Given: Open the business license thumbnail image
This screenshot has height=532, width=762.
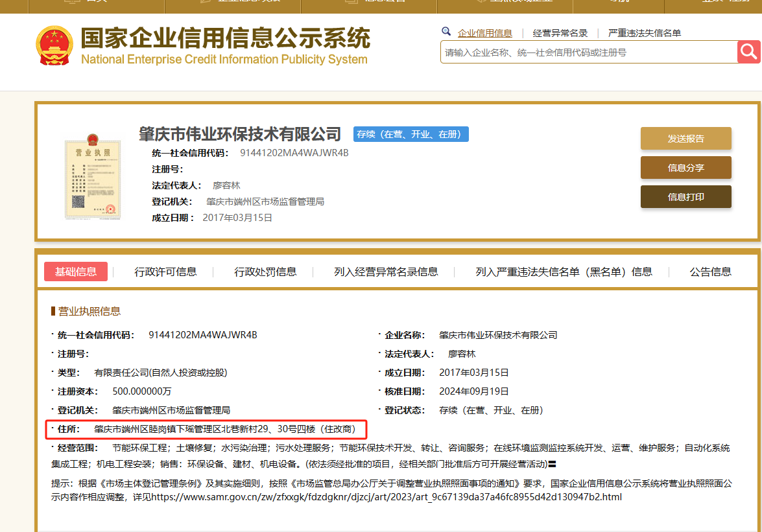Looking at the screenshot, I should (93, 177).
